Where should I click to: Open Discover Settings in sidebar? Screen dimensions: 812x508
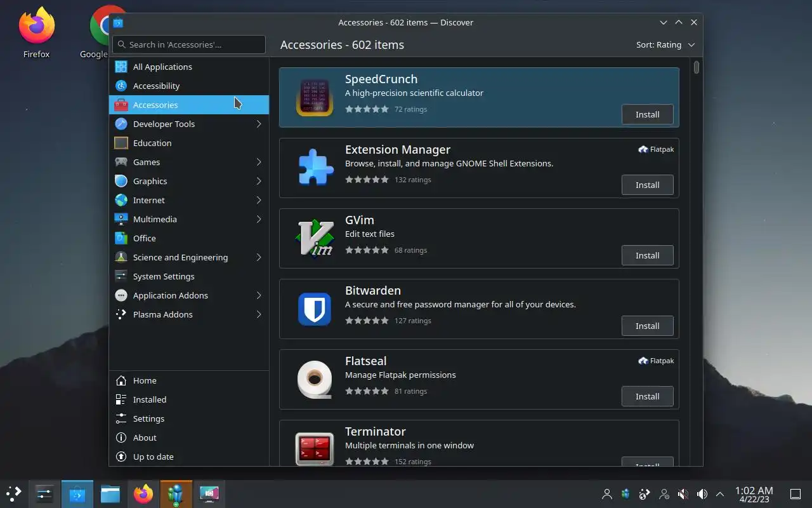click(189, 418)
